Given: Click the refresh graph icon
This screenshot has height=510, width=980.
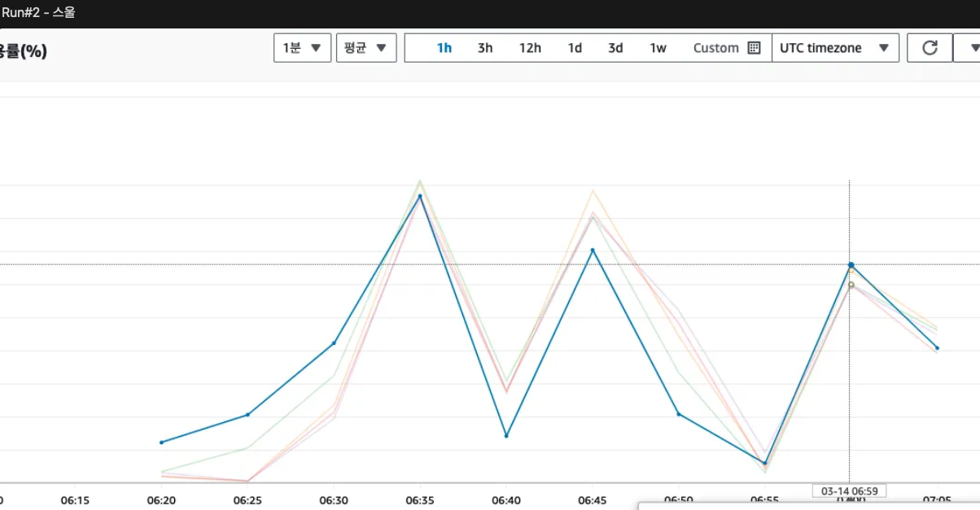Looking at the screenshot, I should tap(930, 48).
